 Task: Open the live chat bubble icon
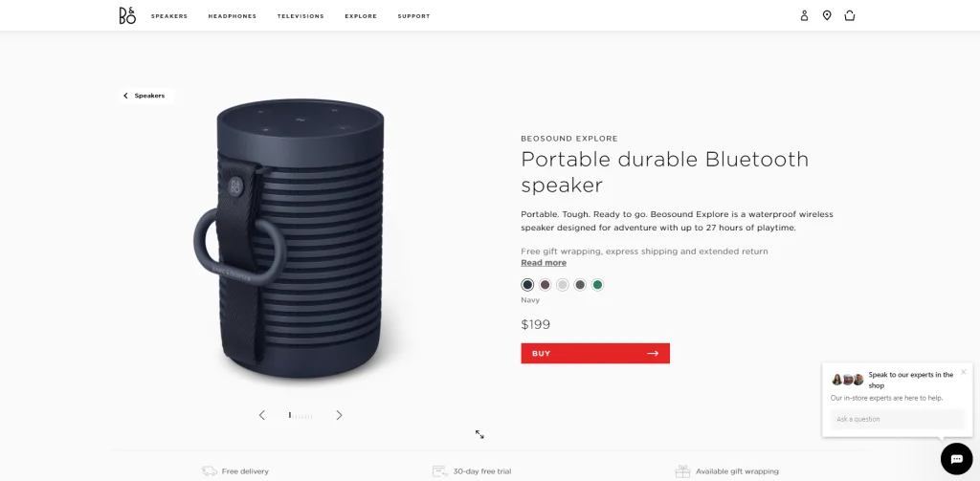(x=956, y=459)
